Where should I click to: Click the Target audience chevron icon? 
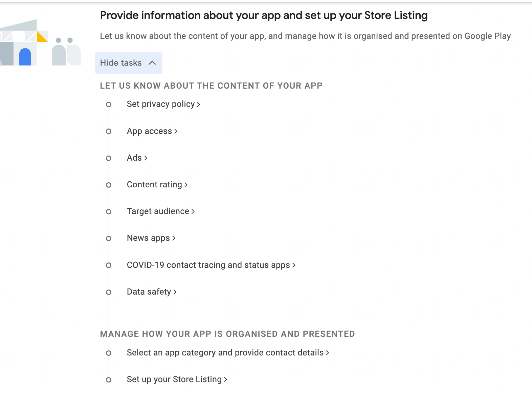193,211
